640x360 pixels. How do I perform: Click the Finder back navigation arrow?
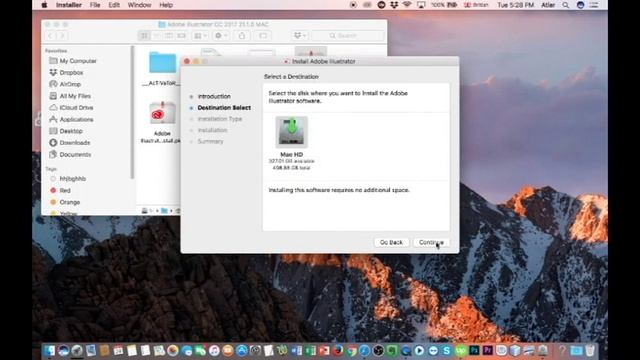coord(50,36)
